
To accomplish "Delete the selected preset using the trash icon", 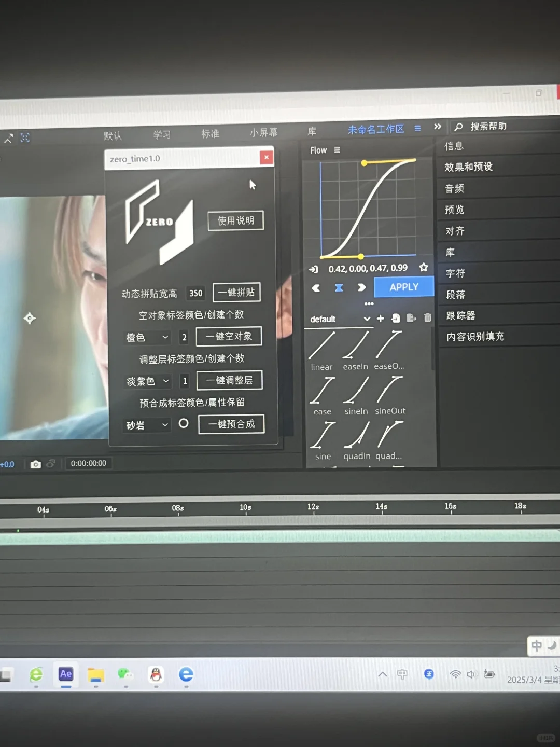I will pos(427,317).
